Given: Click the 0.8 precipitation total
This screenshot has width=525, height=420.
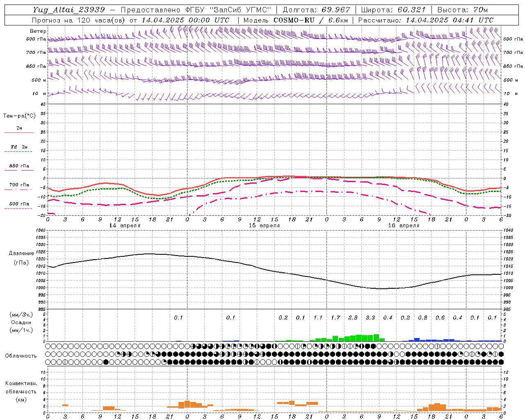Looking at the screenshot, I should (x=422, y=317).
